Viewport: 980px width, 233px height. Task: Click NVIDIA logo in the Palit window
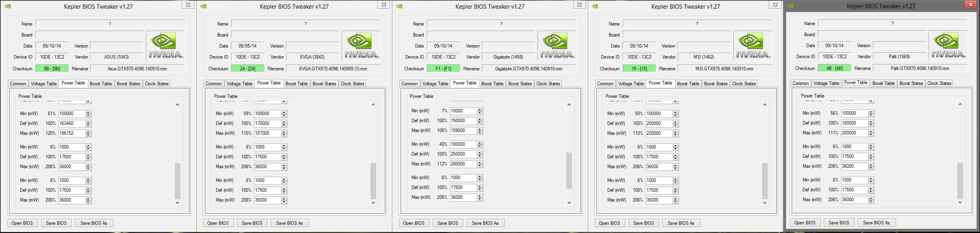(948, 46)
